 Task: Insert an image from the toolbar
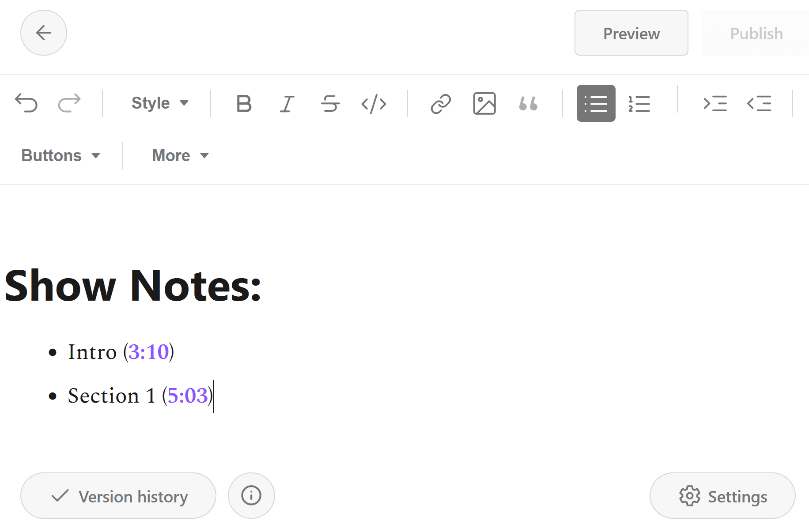pyautogui.click(x=484, y=104)
